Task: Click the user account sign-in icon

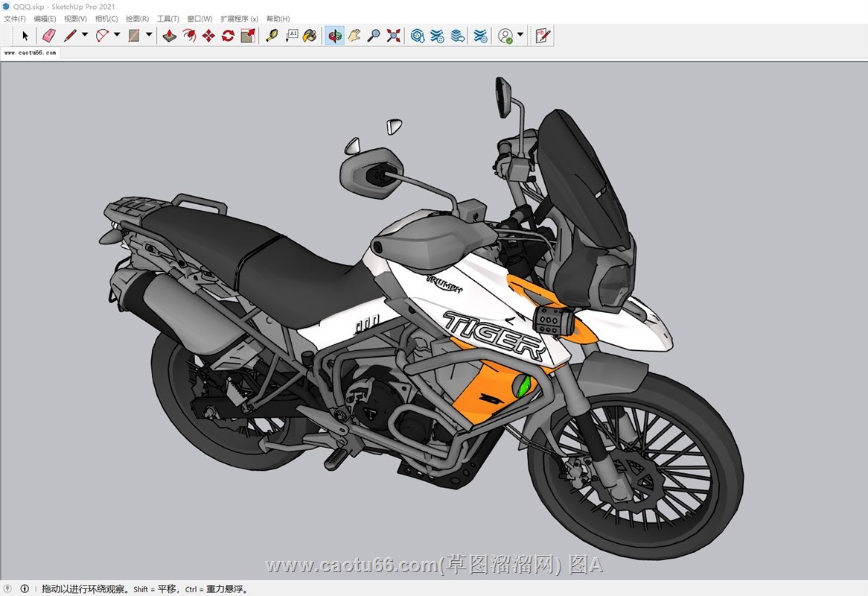Action: [x=505, y=36]
